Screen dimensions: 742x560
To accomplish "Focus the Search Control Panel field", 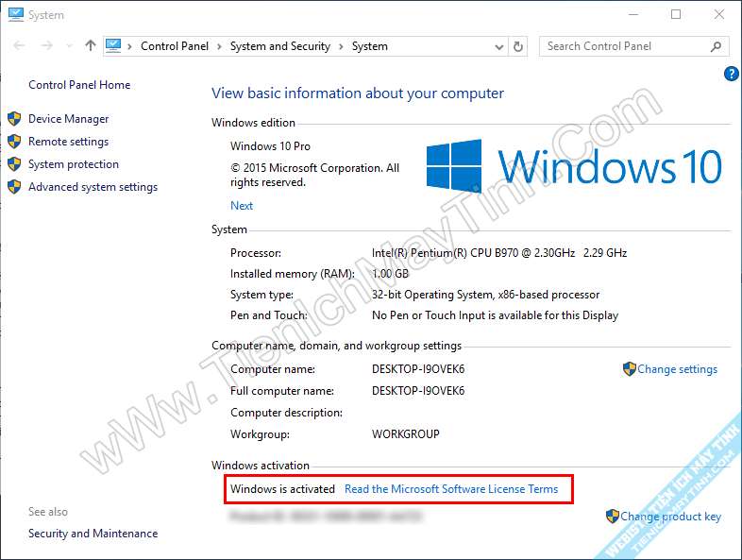I will 633,46.
